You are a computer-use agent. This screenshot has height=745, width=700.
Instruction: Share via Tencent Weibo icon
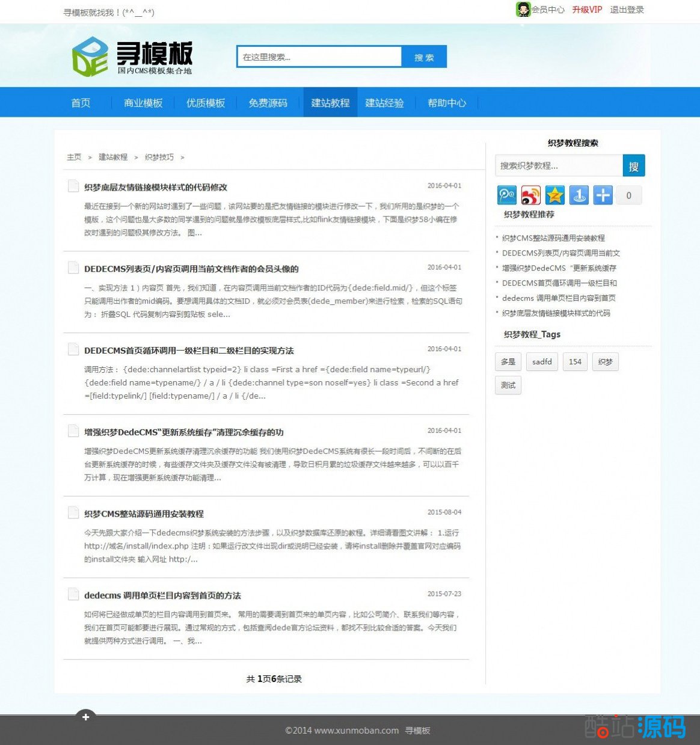pyautogui.click(x=506, y=195)
